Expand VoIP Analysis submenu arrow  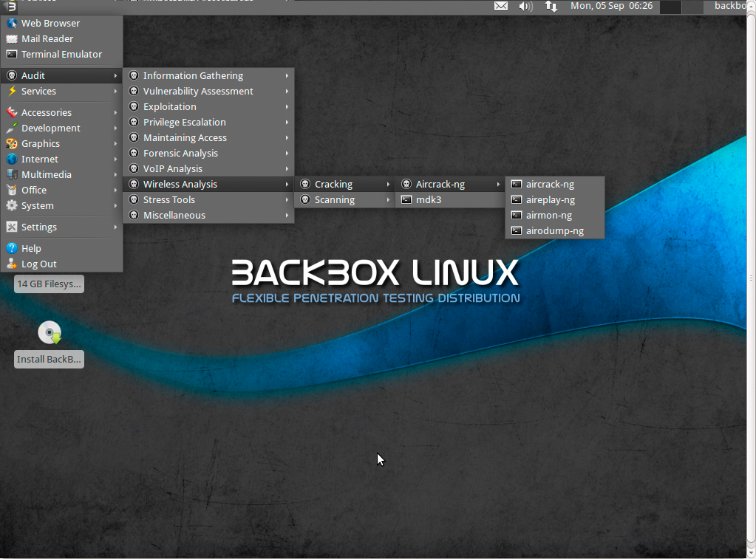pos(287,168)
